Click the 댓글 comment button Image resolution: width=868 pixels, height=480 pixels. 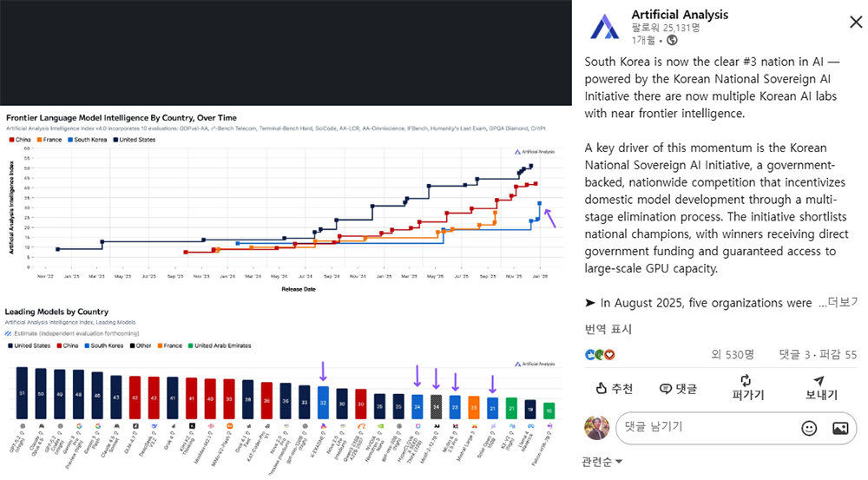pos(678,389)
